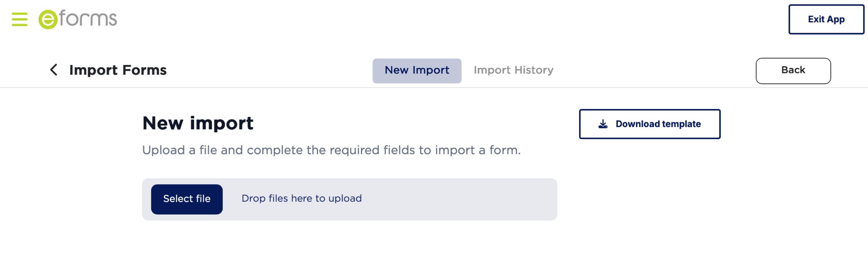Click the New import page heading
Screen dimensions: 868x267
[198, 123]
